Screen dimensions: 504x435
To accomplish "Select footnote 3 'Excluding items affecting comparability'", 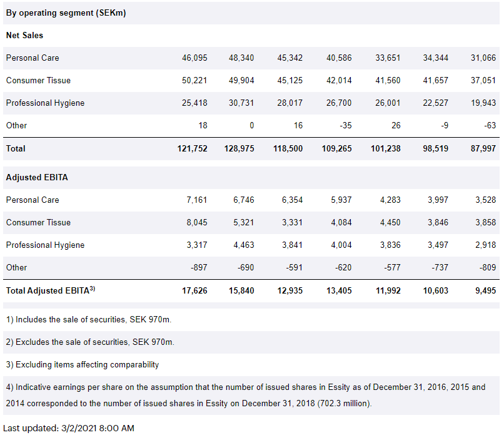I will [x=83, y=365].
